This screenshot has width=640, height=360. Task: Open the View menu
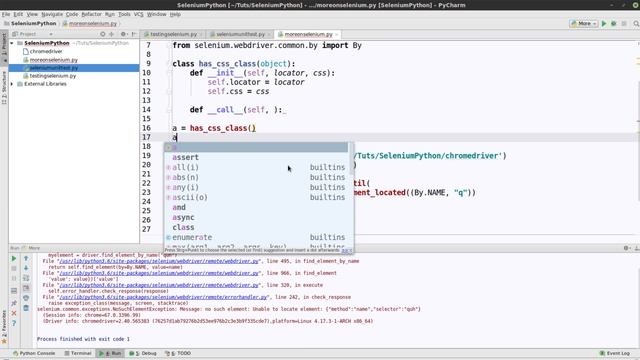click(32, 14)
